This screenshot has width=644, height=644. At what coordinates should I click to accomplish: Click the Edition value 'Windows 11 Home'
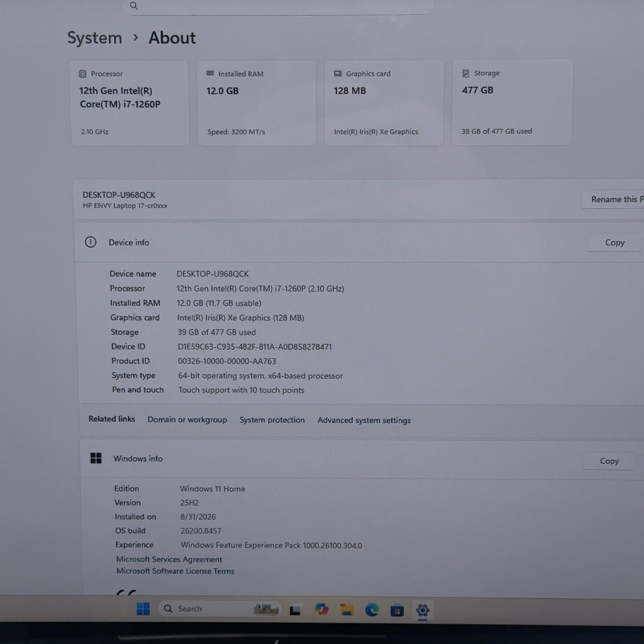(213, 489)
